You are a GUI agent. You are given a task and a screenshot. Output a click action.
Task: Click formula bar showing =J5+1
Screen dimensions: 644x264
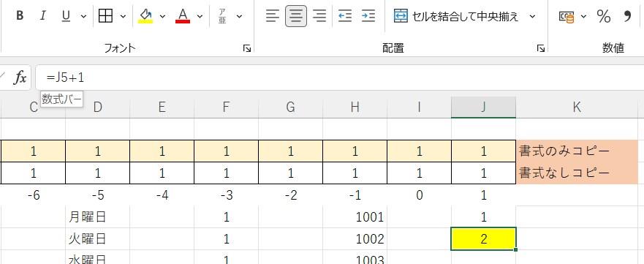coord(340,78)
